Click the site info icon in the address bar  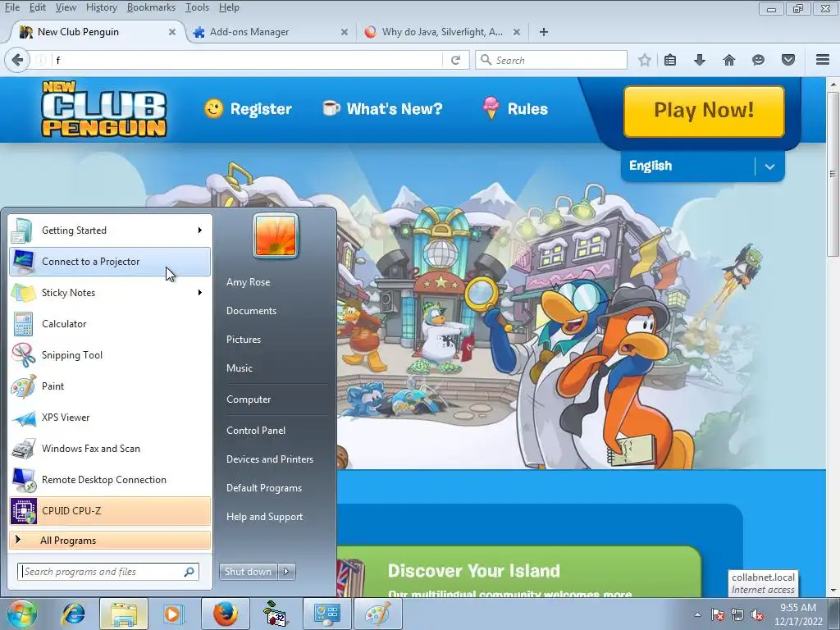41,60
